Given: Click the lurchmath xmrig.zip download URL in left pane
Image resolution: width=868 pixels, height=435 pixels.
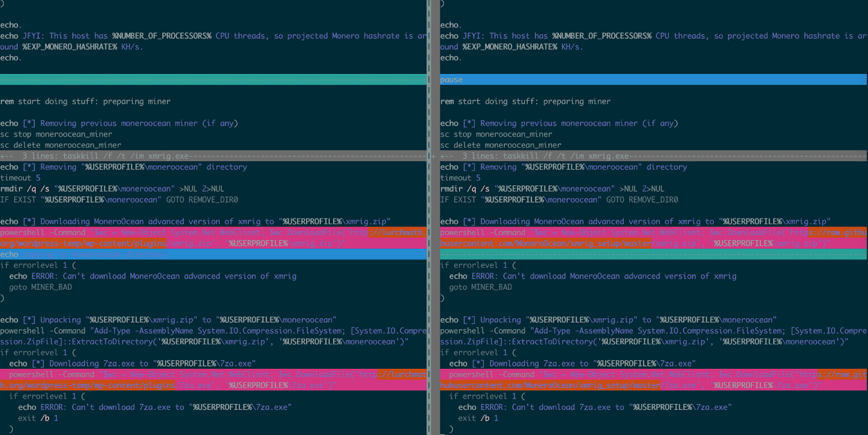Looking at the screenshot, I should [x=217, y=238].
